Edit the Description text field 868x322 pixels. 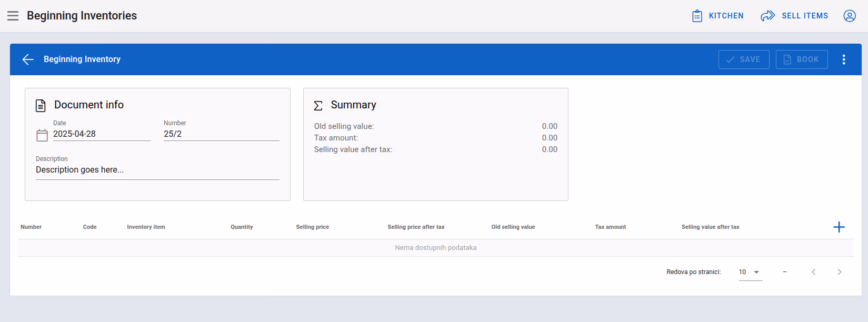point(157,170)
